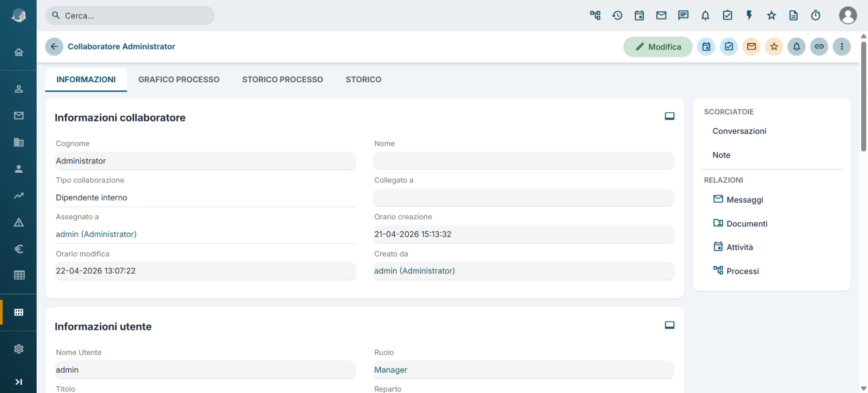Collapse the Informazioni collaboratore panel
This screenshot has width=868, height=393.
(x=670, y=116)
